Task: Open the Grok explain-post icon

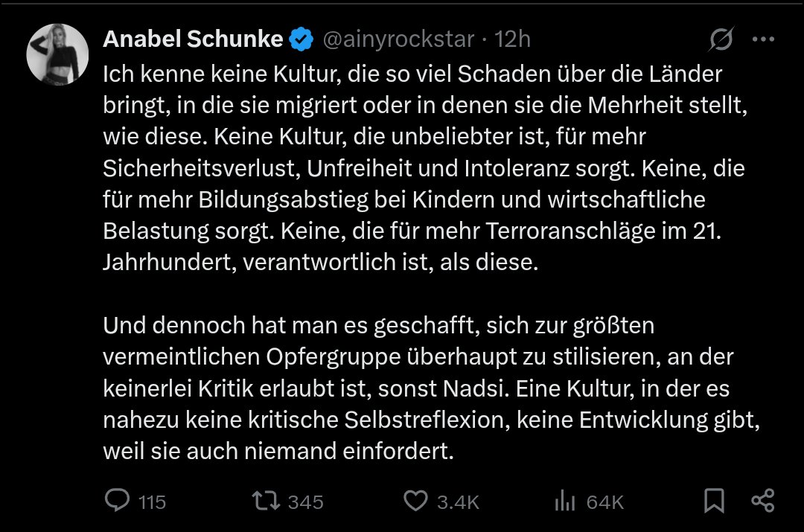Action: (721, 39)
